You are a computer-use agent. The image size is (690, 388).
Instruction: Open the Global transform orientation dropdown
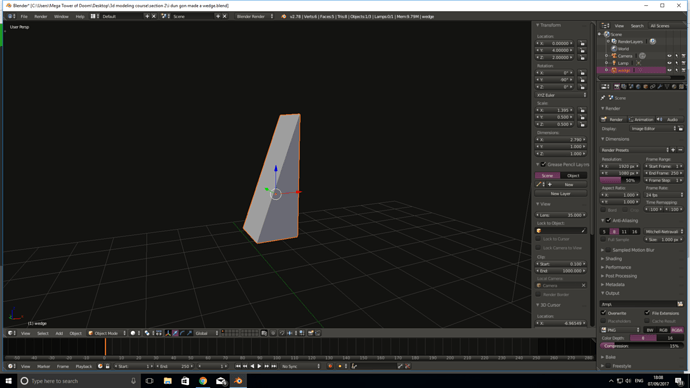pos(206,333)
